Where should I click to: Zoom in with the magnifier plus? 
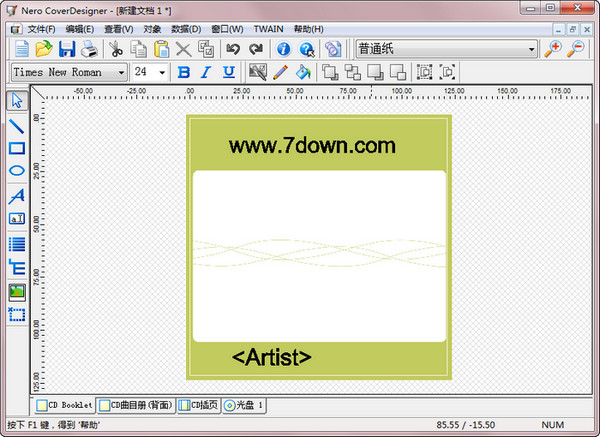coord(553,49)
